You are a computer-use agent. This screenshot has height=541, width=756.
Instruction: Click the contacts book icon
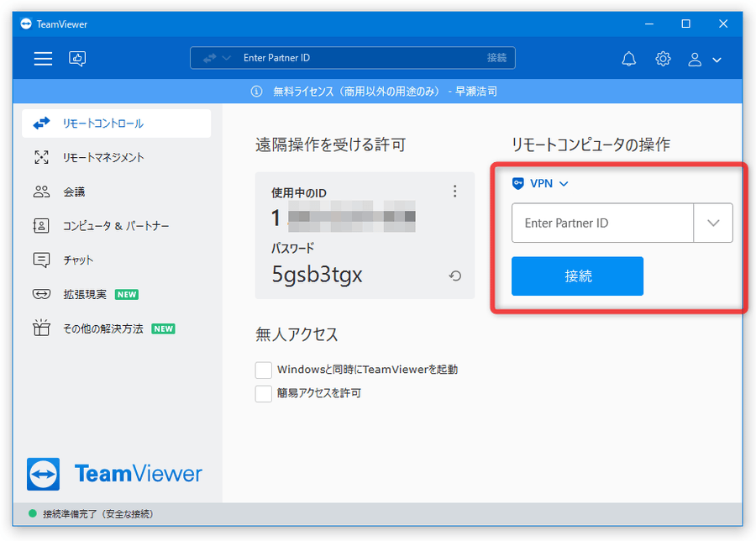[41, 226]
